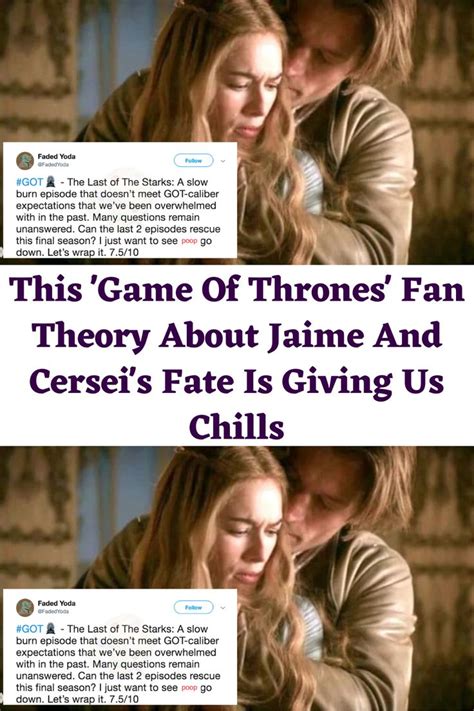Open the chevron menu beside lower Follow button
Image resolution: width=474 pixels, height=711 pixels.
pos(223,607)
